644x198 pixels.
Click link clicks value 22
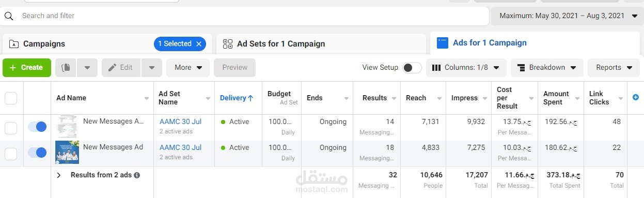(x=616, y=148)
